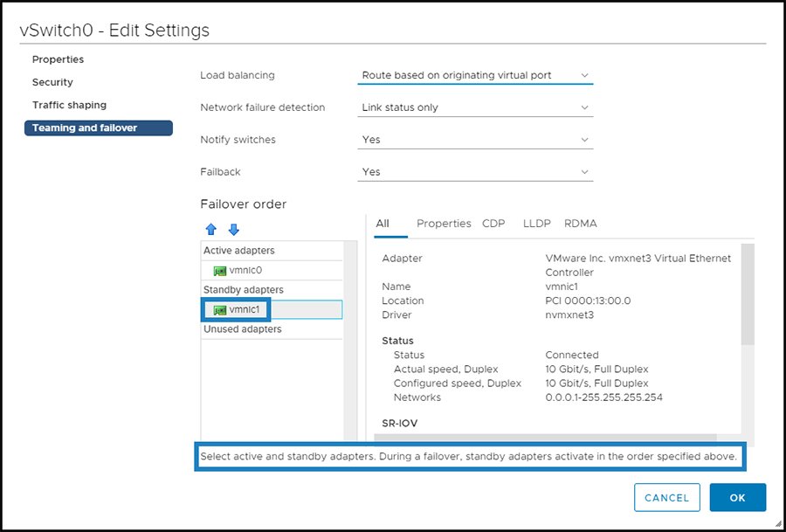Image resolution: width=786 pixels, height=532 pixels.
Task: Select the vmnic0 network adapter icon
Action: [220, 270]
